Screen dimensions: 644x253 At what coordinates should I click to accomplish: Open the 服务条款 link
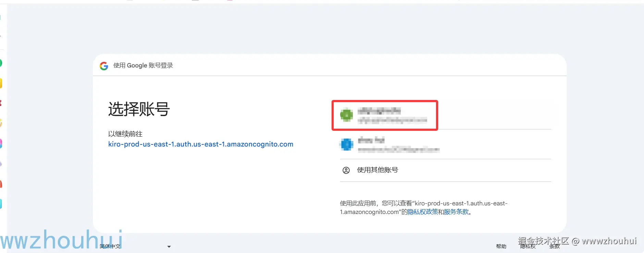tap(456, 212)
